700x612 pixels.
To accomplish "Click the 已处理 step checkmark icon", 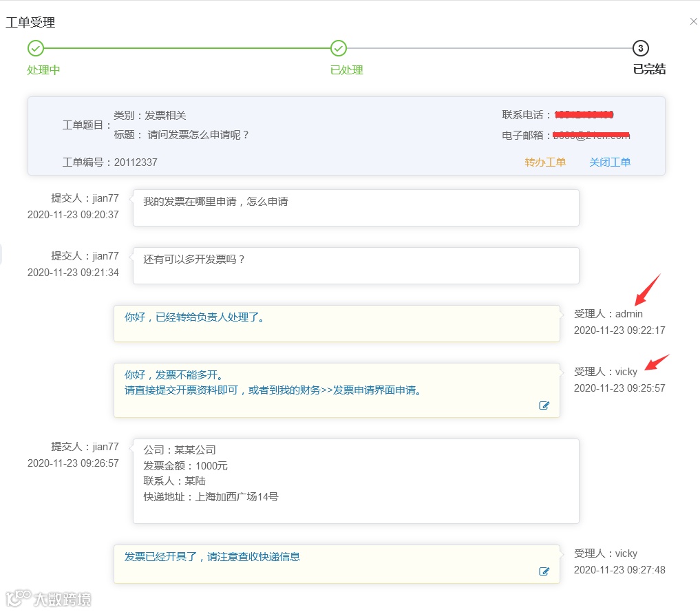I will (x=339, y=48).
